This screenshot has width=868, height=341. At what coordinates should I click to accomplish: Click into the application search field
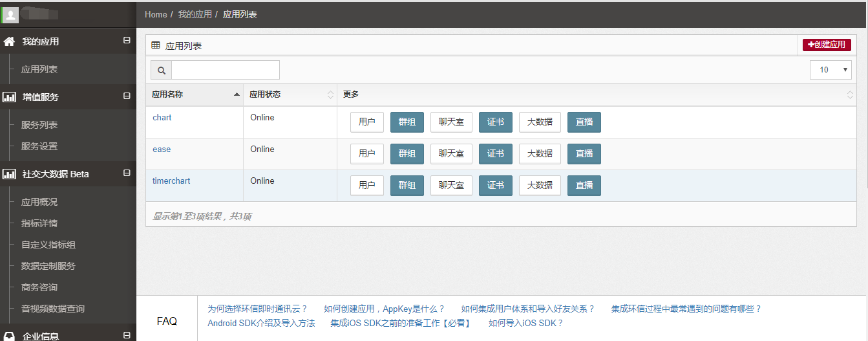coord(226,70)
